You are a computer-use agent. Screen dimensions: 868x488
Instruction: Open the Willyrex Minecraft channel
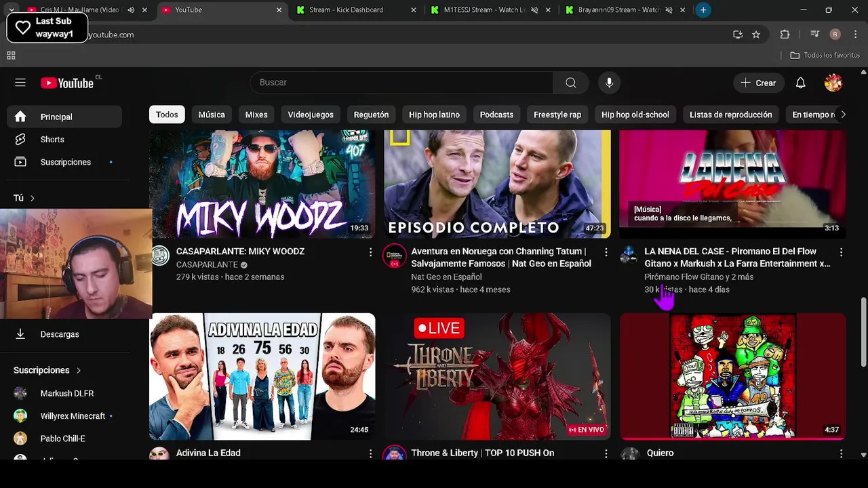click(65, 416)
